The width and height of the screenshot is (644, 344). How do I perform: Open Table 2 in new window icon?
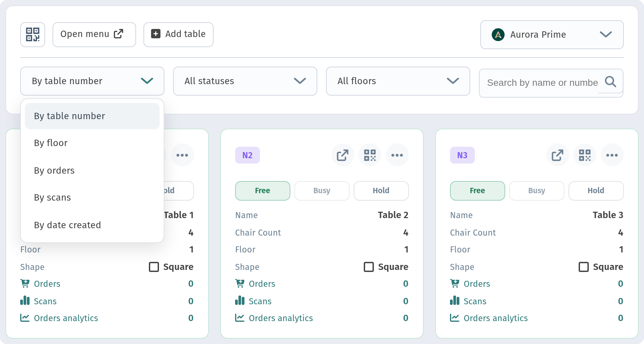(x=343, y=155)
